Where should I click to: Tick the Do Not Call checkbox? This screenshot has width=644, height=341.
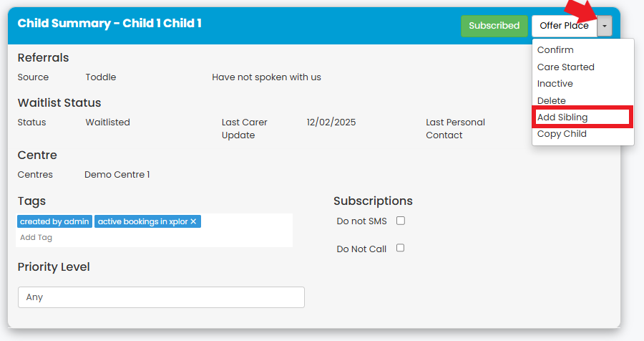tap(401, 248)
